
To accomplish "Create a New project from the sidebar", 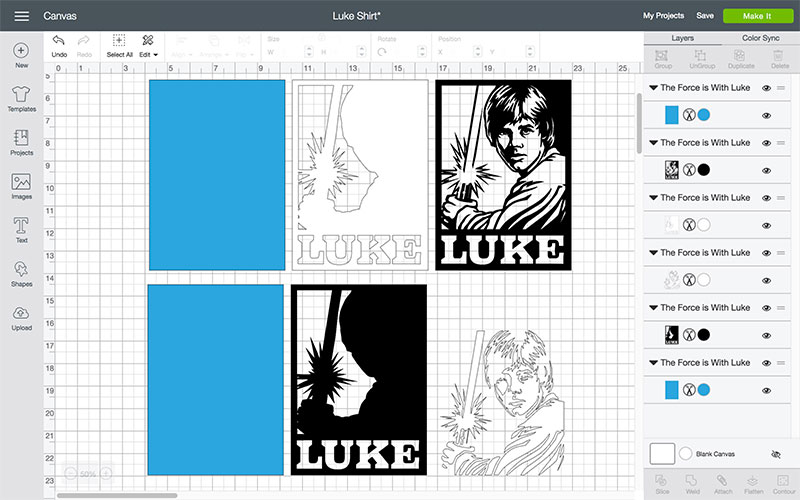I will click(x=21, y=55).
